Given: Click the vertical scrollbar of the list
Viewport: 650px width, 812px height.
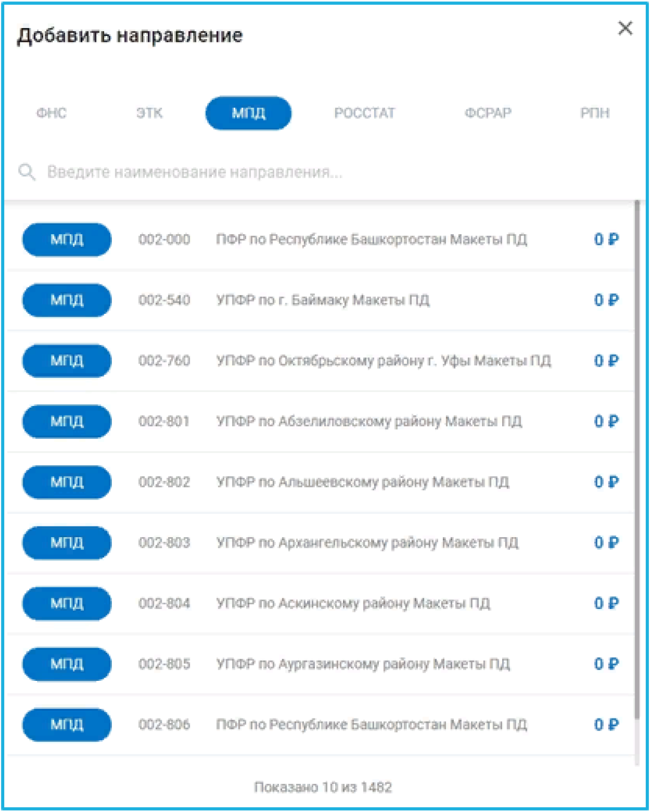Looking at the screenshot, I should click(x=637, y=461).
